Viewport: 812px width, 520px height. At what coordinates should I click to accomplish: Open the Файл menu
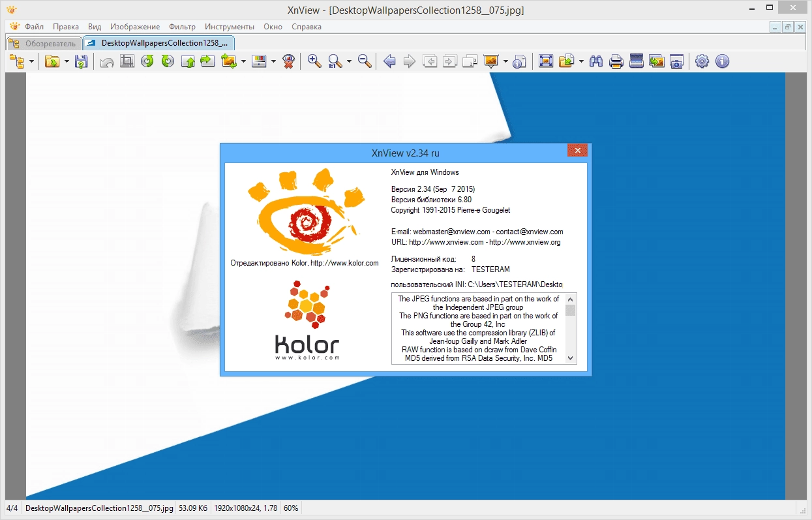click(x=35, y=27)
